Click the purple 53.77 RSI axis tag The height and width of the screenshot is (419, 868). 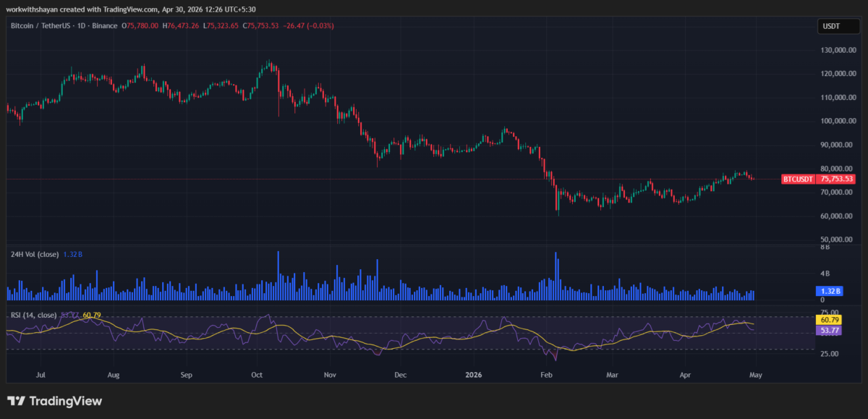pyautogui.click(x=827, y=330)
